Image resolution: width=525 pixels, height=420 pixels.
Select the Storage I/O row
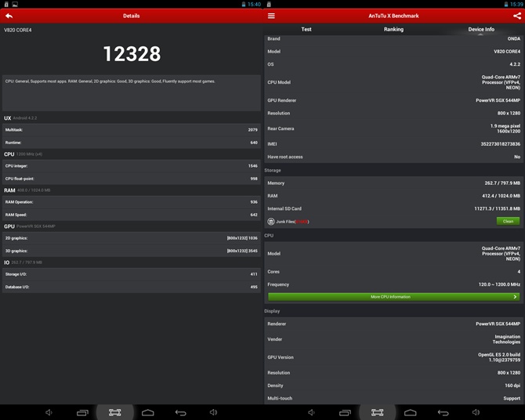(132, 274)
